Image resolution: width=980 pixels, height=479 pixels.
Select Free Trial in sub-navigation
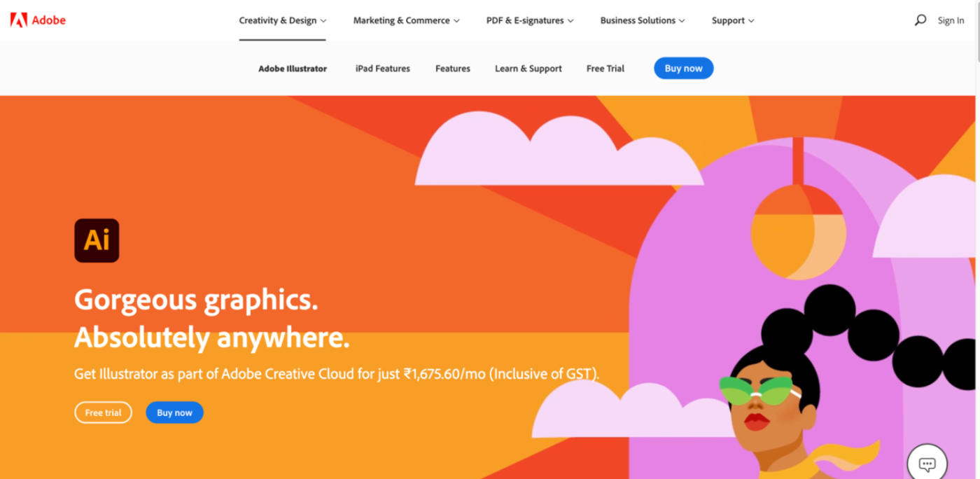(605, 69)
